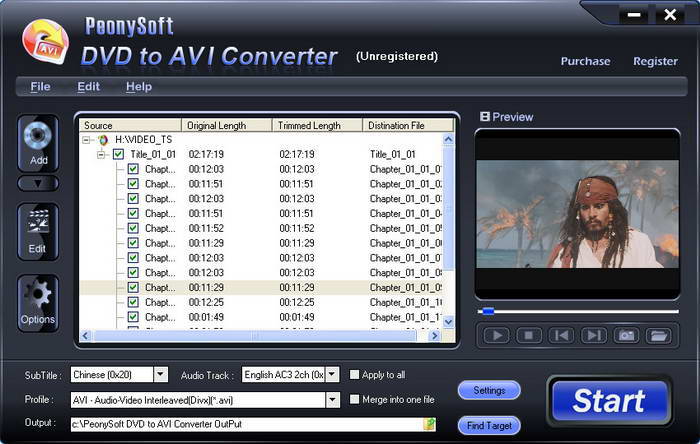The image size is (700, 444).
Task: Open the File menu
Action: pos(40,87)
